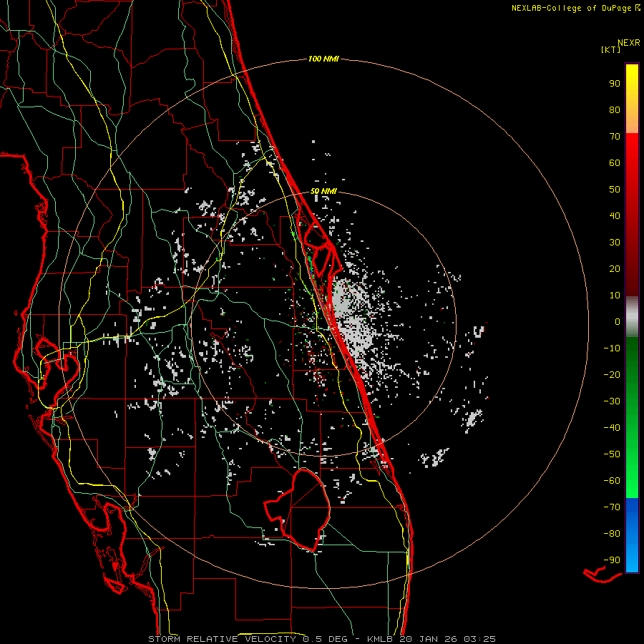Click the NEXR label above the color scale

pos(629,43)
